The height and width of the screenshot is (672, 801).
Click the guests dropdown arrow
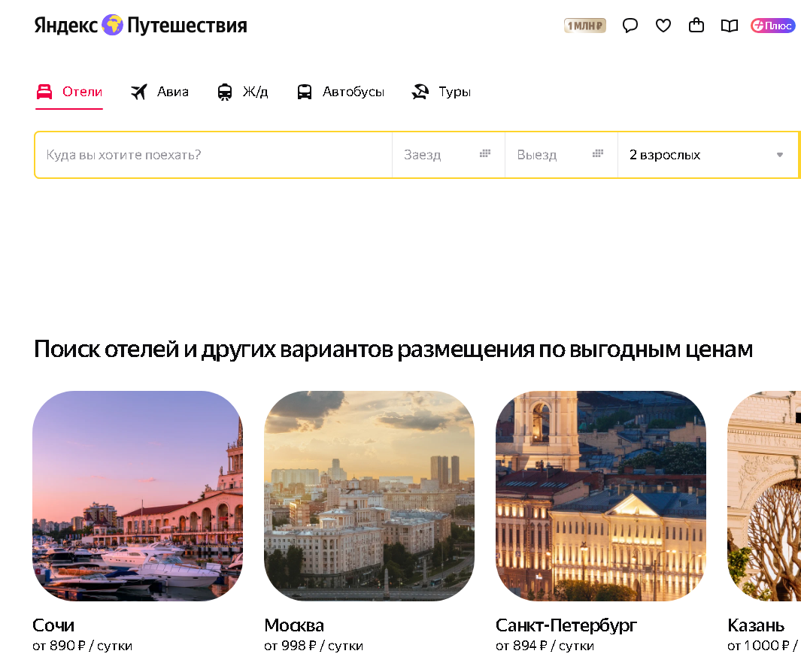coord(779,155)
